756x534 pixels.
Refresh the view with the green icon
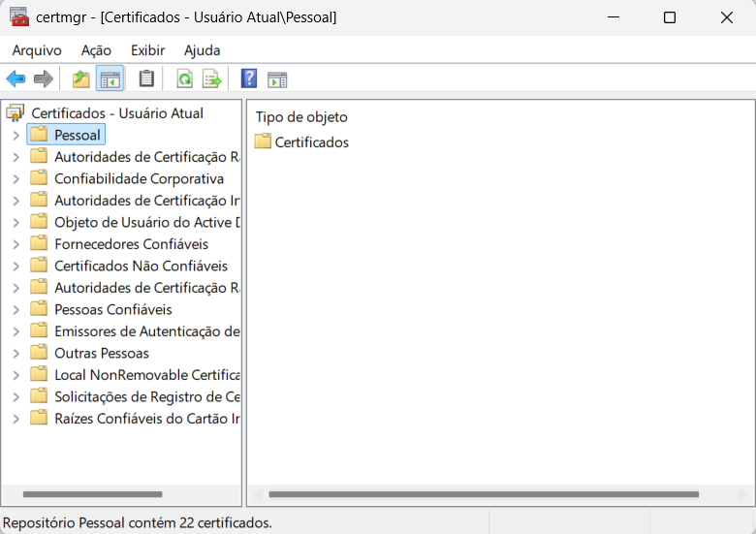tap(185, 79)
